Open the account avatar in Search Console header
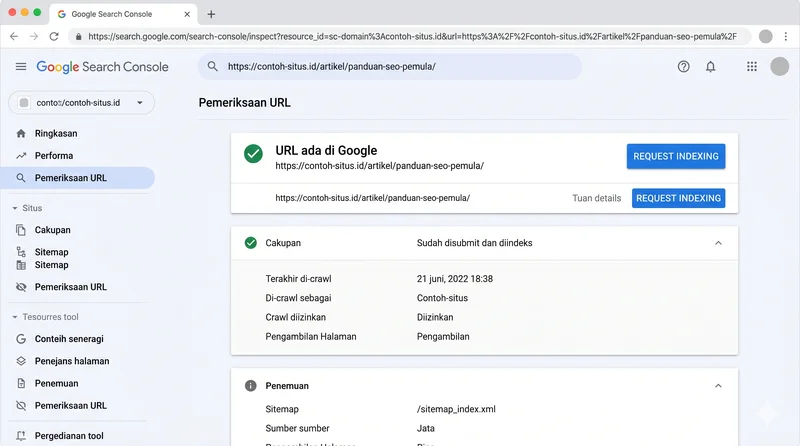 779,66
